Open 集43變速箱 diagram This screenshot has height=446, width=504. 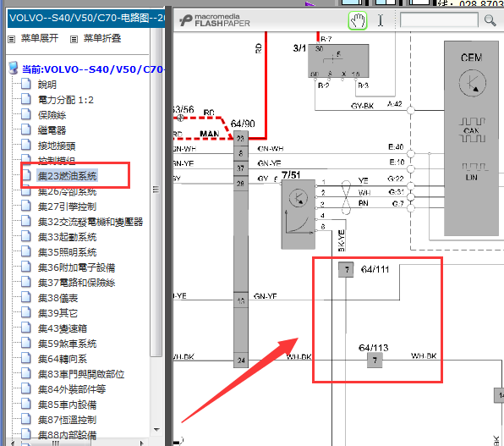(63, 328)
